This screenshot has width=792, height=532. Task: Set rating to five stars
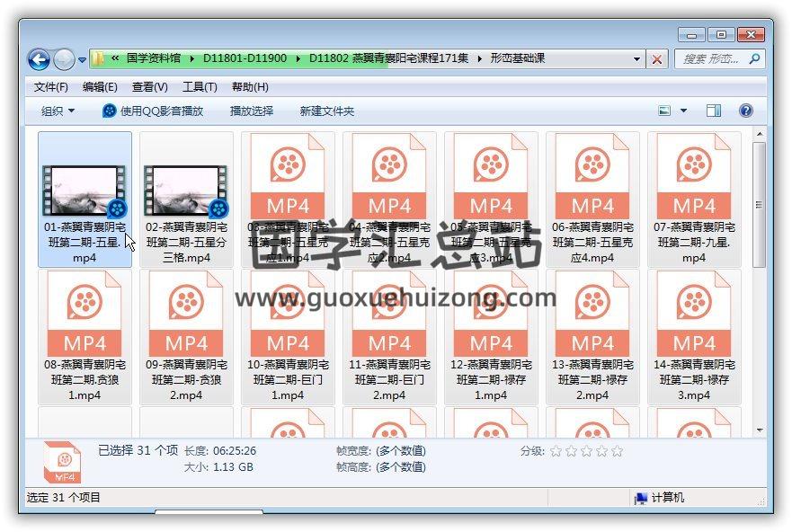(x=618, y=451)
